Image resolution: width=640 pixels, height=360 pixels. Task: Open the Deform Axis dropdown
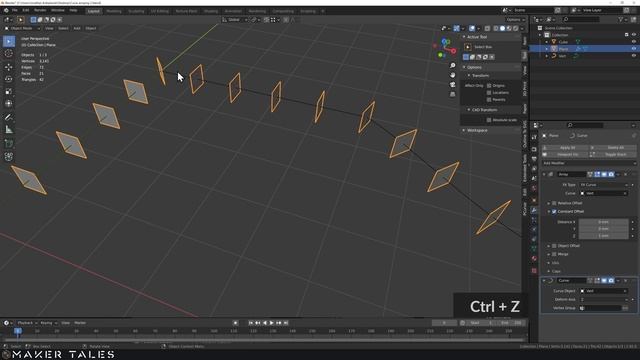coord(603,299)
